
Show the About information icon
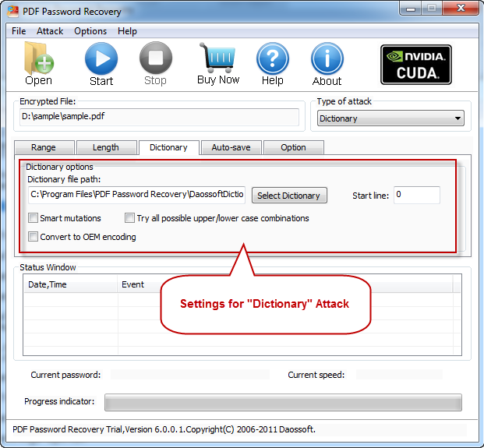[327, 64]
